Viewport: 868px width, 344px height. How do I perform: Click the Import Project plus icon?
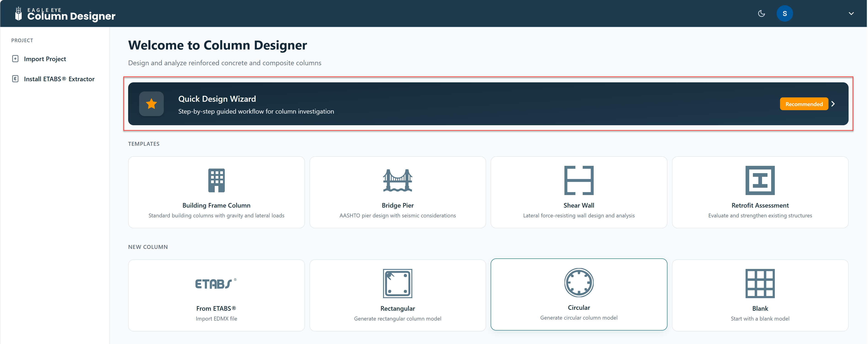(x=15, y=59)
